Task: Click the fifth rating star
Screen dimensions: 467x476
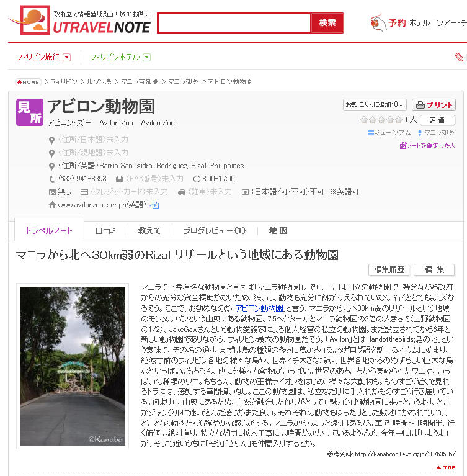Action: pos(399,120)
